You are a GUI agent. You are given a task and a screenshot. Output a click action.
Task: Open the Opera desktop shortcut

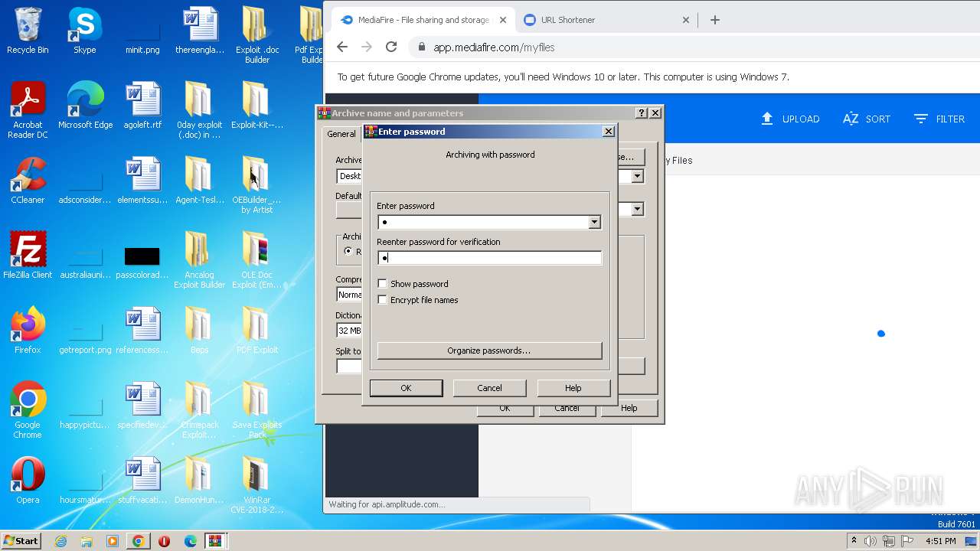(x=28, y=481)
